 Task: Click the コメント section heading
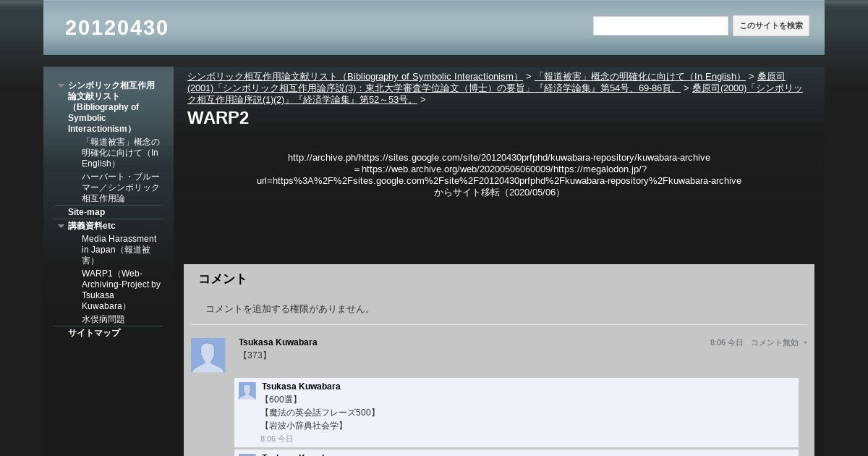[x=223, y=279]
